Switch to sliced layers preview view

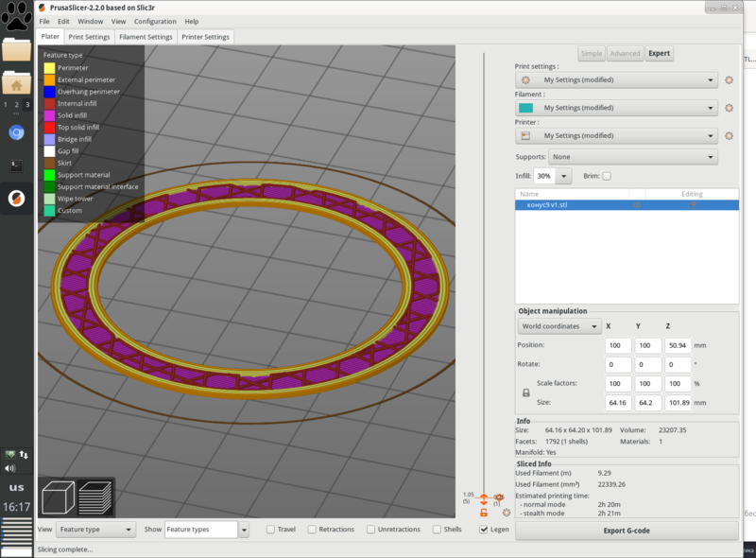94,497
